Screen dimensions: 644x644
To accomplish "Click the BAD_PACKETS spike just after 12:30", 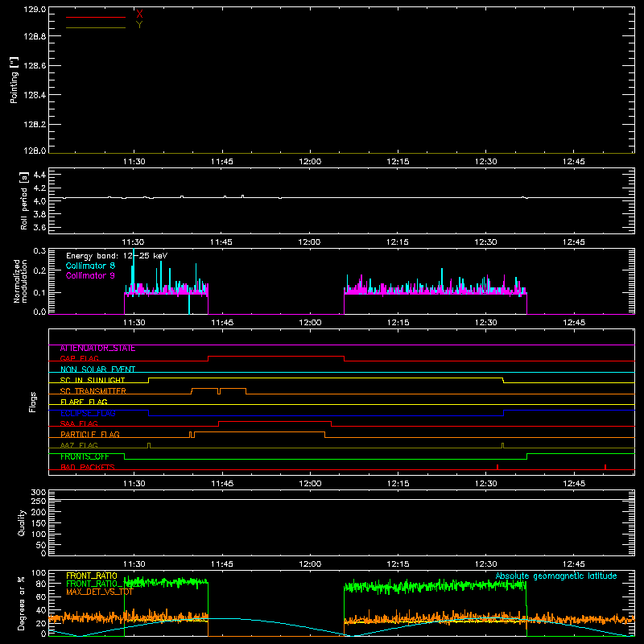I will click(497, 467).
